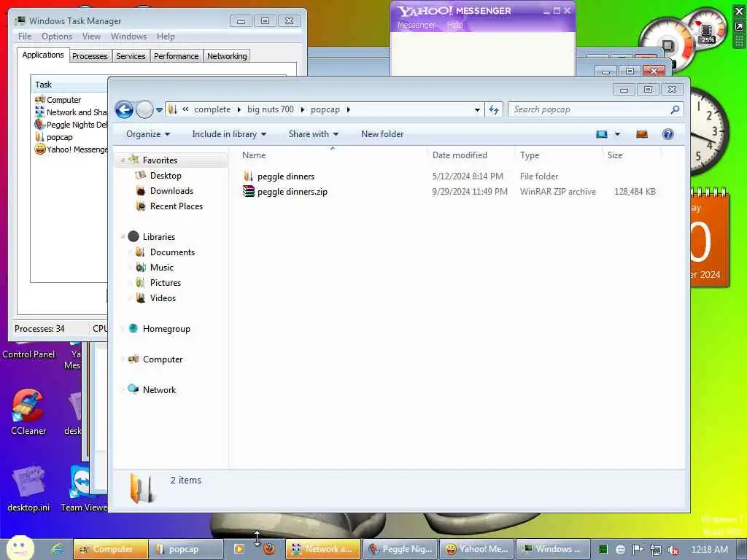Image resolution: width=747 pixels, height=560 pixels.
Task: Click the refresh button next to address bar
Action: (x=494, y=109)
